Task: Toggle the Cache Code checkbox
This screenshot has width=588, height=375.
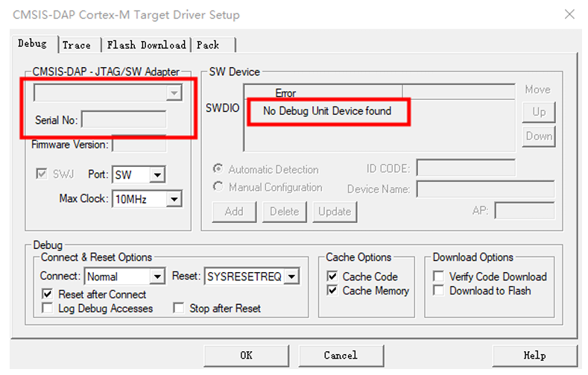Action: coord(332,277)
